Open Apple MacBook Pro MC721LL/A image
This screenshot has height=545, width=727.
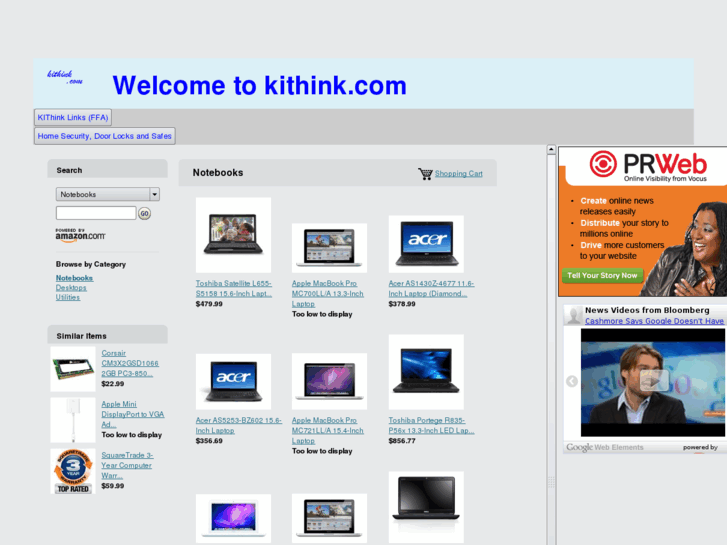pos(329,381)
